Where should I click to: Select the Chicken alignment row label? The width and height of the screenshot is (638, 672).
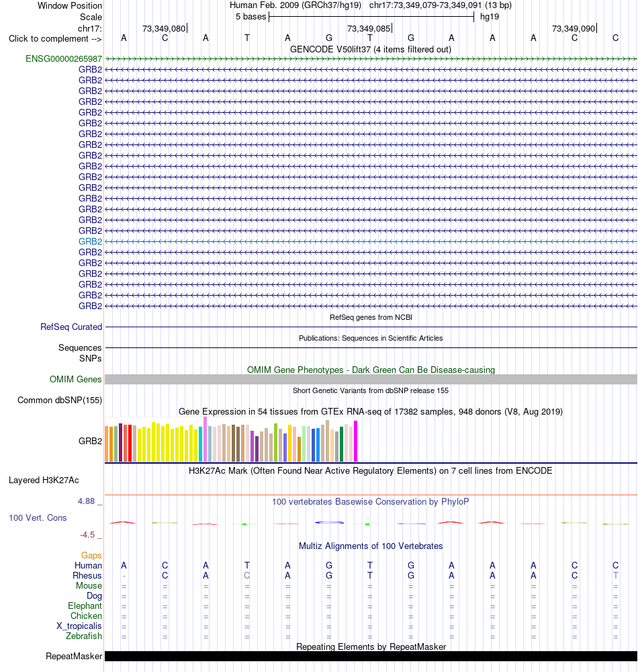pyautogui.click(x=86, y=616)
